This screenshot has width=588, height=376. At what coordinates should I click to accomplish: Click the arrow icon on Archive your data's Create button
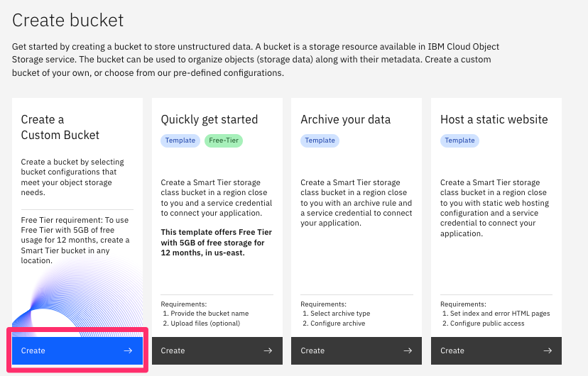click(x=408, y=350)
